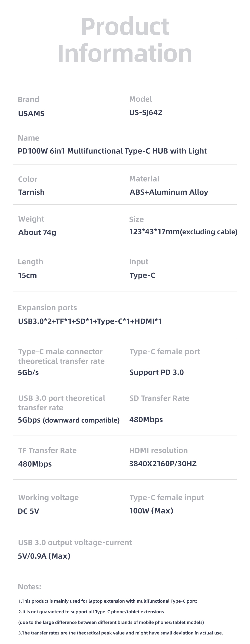250x644 pixels.
Task: Click the US-SJ642 model number
Action: click(x=146, y=113)
